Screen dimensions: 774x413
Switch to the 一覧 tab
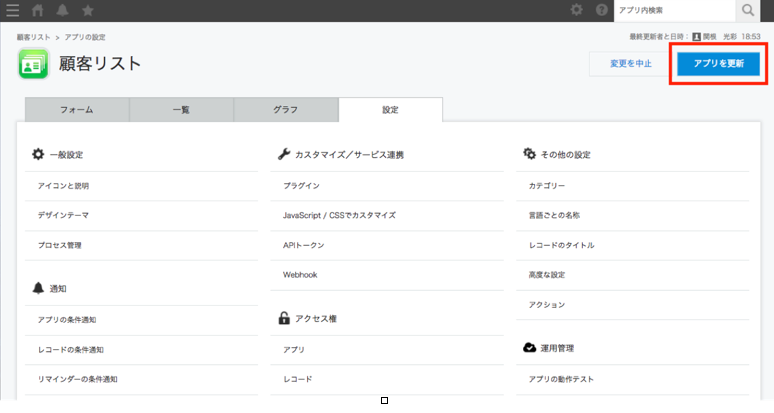[x=181, y=110]
